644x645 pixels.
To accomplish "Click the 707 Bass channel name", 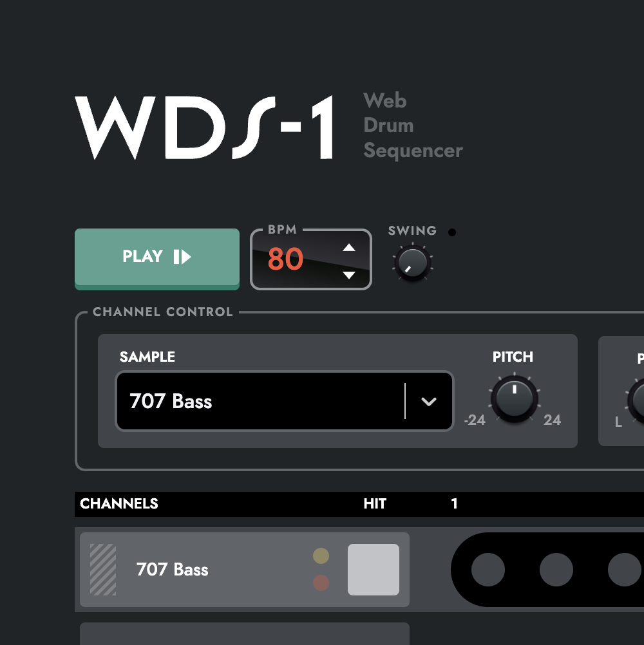I will 173,570.
